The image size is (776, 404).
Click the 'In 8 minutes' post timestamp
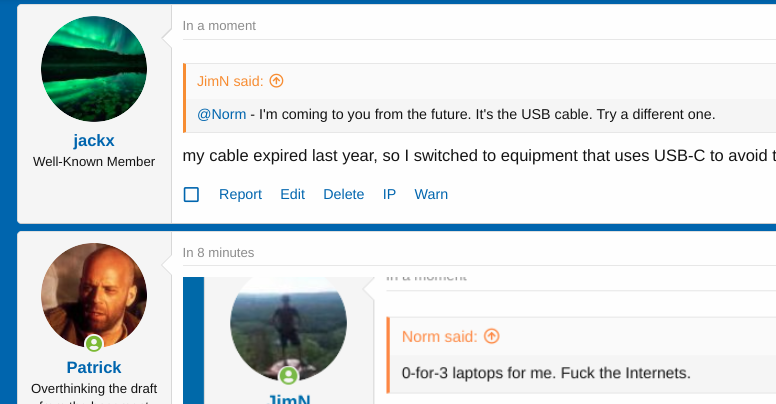tap(218, 253)
